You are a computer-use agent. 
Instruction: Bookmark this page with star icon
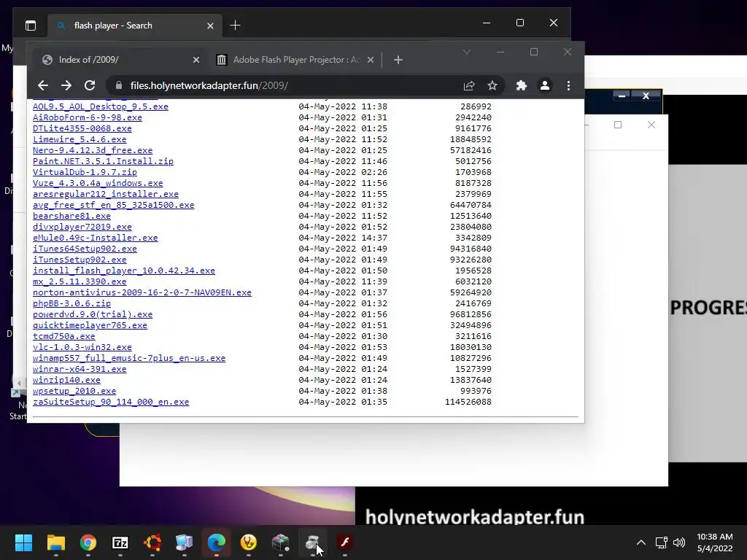tap(492, 86)
